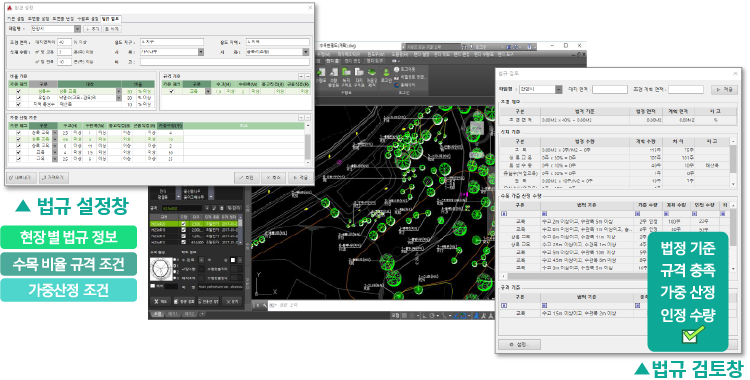Select the first tab in settings dialog

[16, 19]
